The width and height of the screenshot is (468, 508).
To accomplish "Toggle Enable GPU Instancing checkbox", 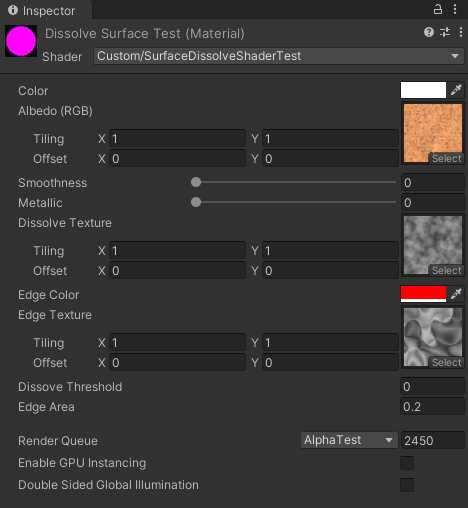I will 407,463.
